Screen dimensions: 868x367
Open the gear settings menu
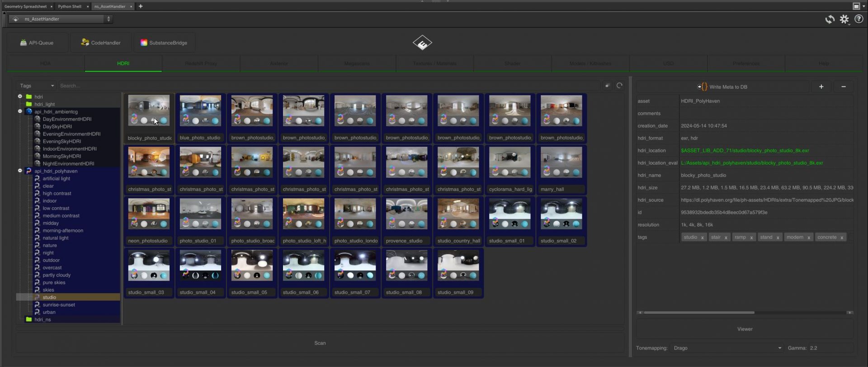(844, 19)
